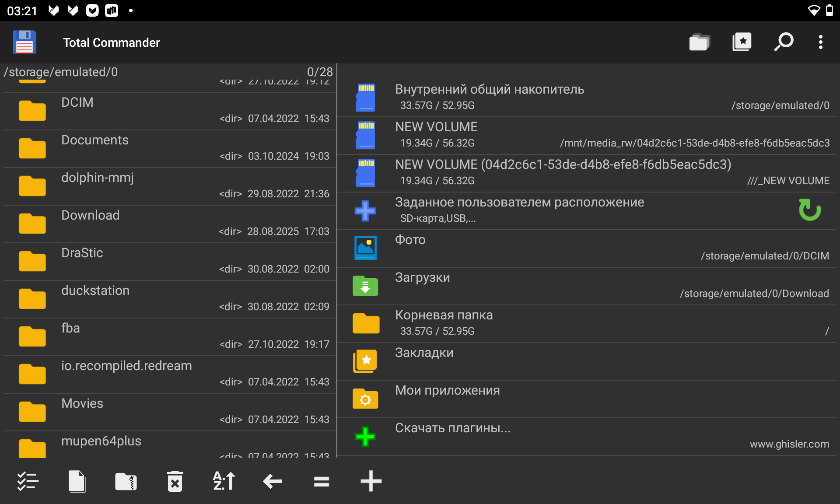Click the equals panels button
Screen dimensions: 840x504
[x=321, y=481]
